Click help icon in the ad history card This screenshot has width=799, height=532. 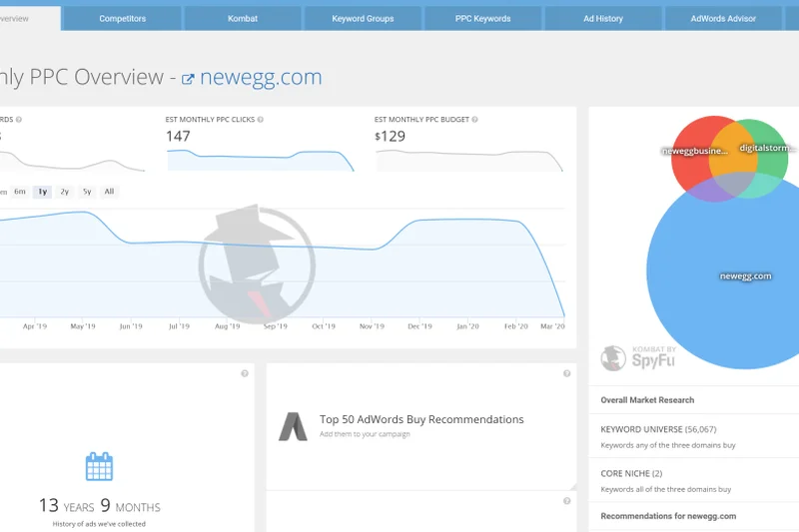tap(245, 373)
